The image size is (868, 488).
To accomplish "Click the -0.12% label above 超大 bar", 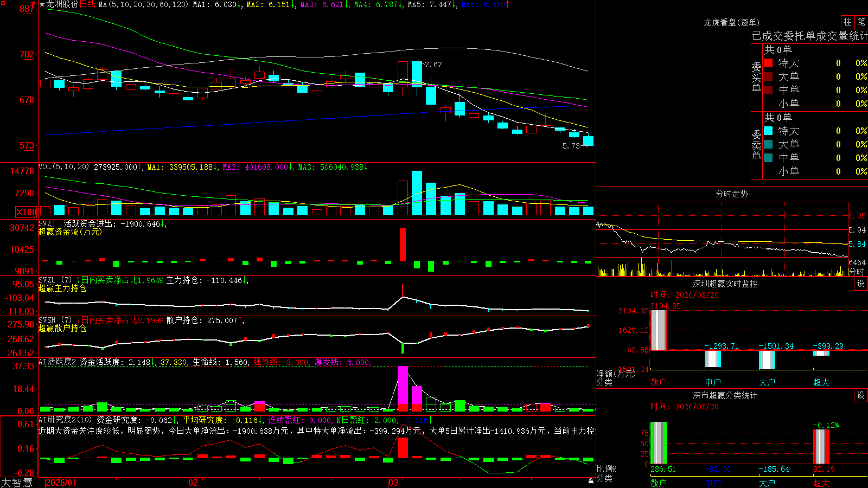I will tap(826, 425).
